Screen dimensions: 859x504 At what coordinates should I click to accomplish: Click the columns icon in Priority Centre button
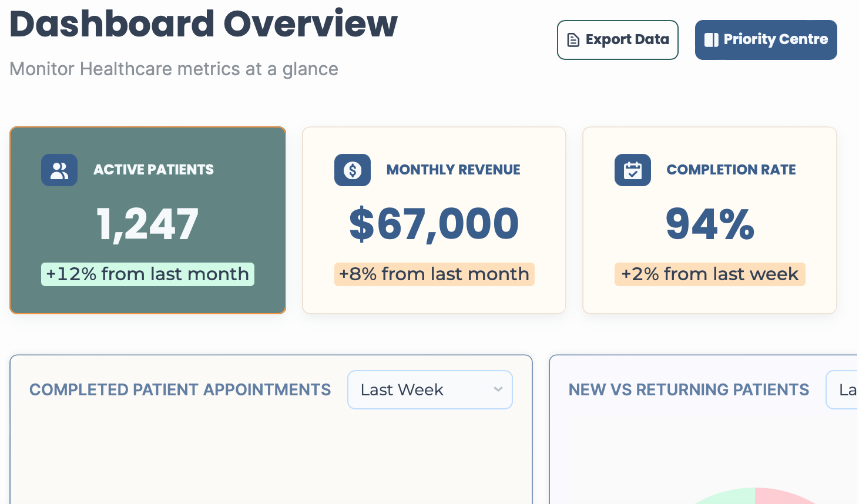click(712, 39)
